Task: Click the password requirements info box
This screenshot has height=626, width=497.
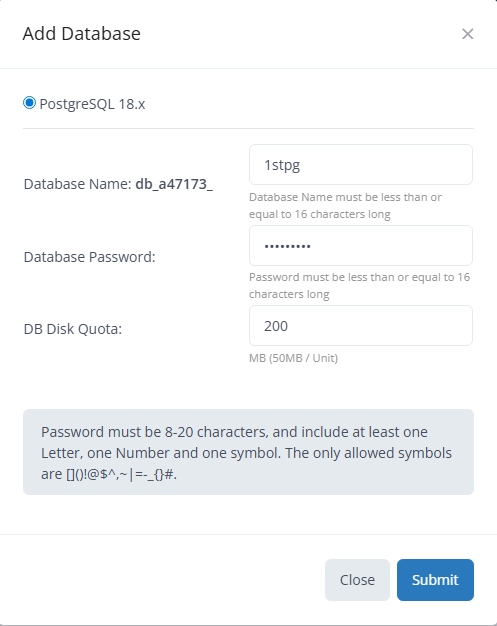Action: tap(248, 452)
